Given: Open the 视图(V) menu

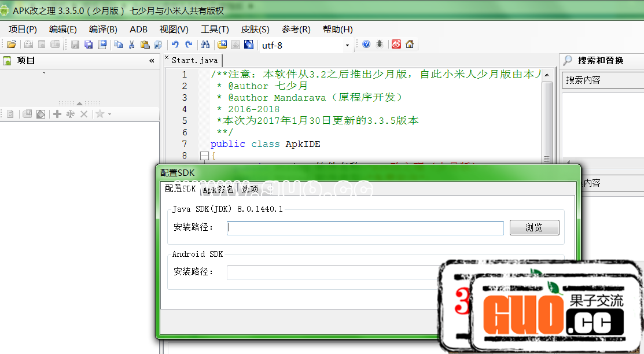Looking at the screenshot, I should tap(174, 29).
